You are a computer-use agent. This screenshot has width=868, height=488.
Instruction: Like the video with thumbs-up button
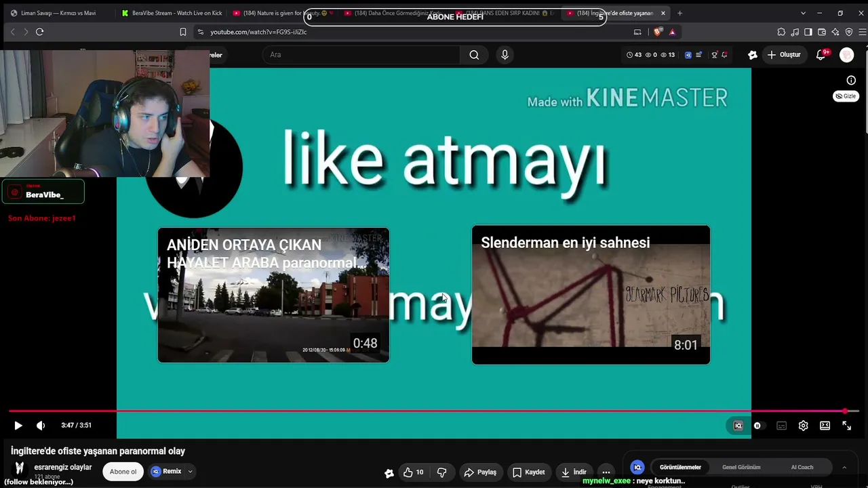pos(414,472)
